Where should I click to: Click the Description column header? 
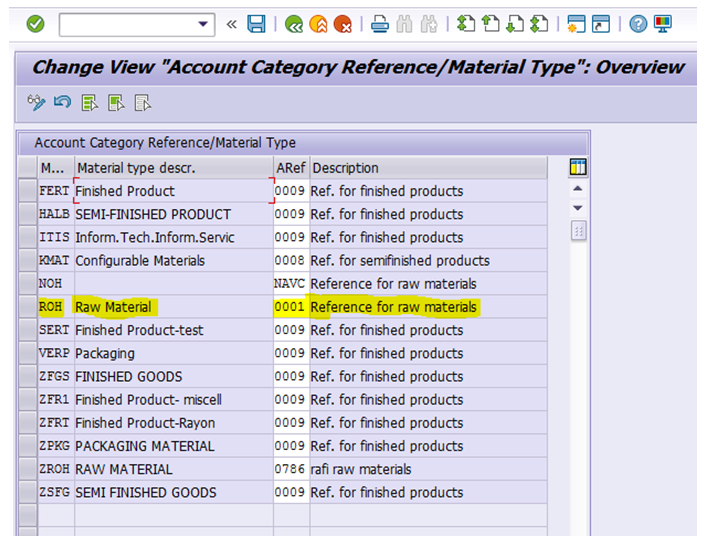point(428,168)
